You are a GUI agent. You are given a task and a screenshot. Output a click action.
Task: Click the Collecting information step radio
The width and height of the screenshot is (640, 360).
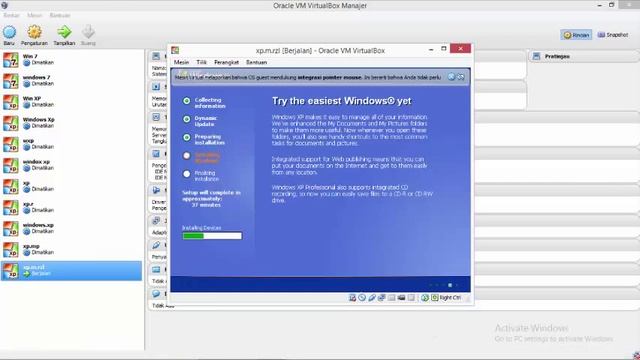click(187, 100)
